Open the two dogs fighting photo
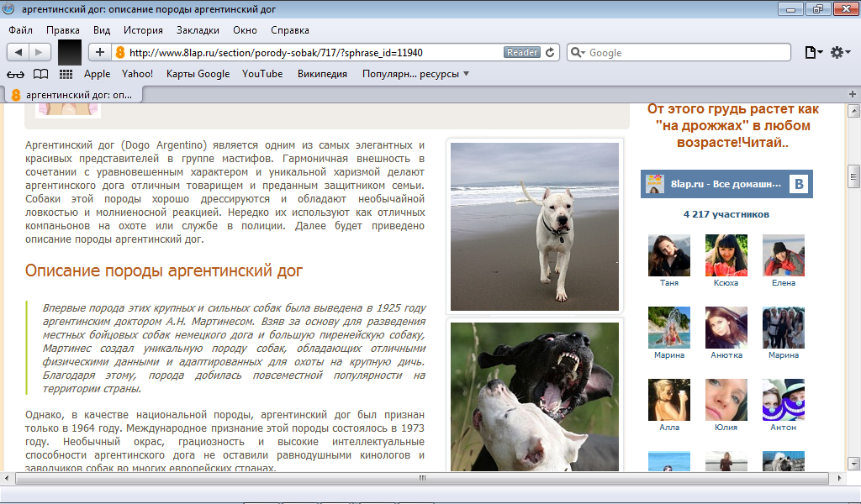861x504 pixels. coord(534,396)
